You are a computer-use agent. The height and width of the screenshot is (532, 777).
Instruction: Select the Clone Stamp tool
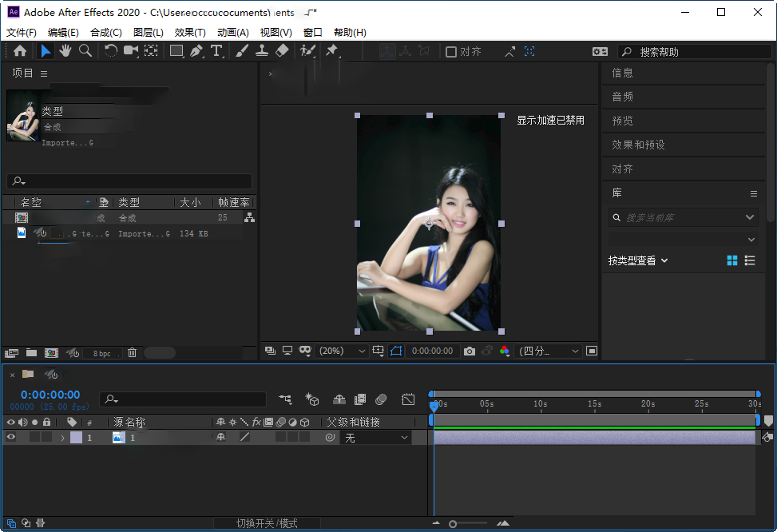click(x=262, y=50)
